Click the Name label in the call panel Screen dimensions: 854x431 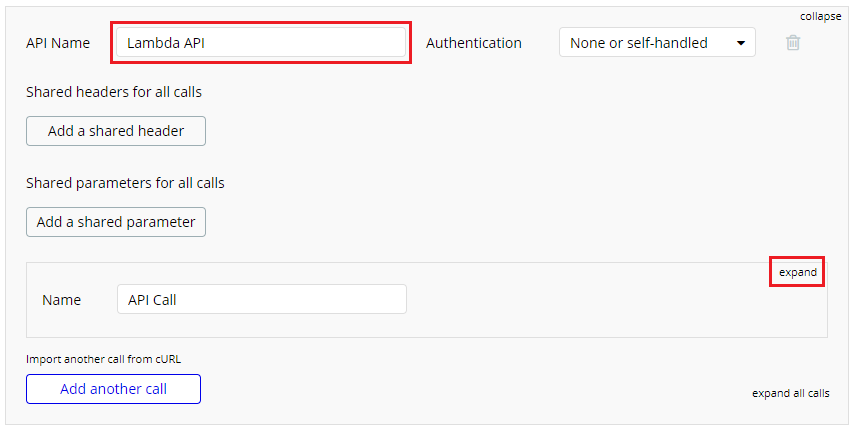[61, 299]
